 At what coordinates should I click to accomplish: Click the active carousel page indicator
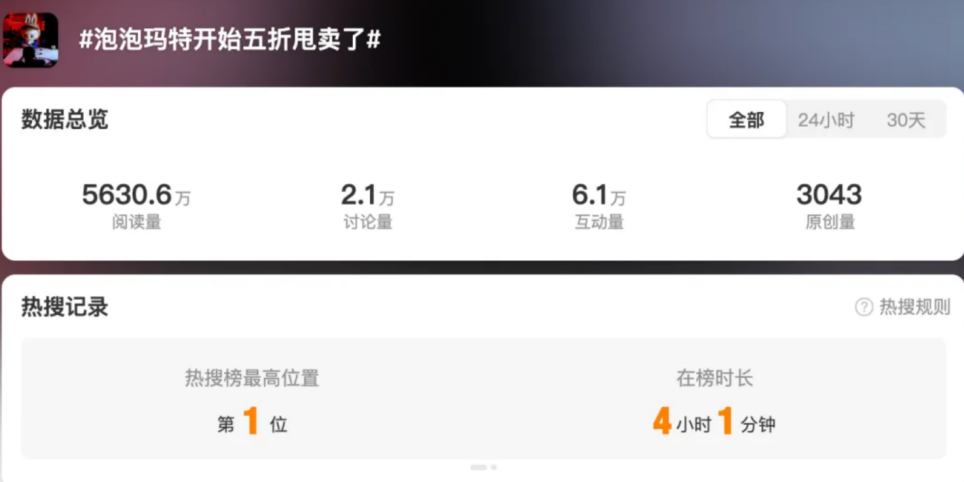(x=478, y=467)
